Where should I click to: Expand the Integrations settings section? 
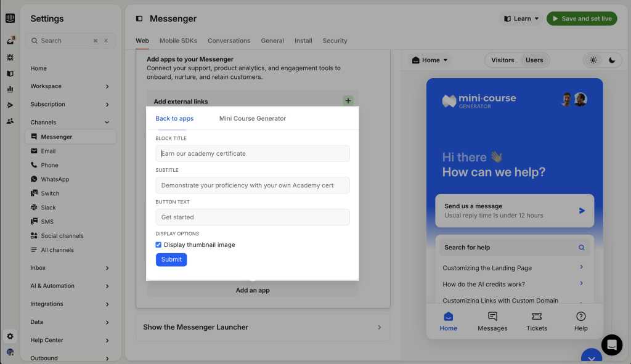point(71,304)
